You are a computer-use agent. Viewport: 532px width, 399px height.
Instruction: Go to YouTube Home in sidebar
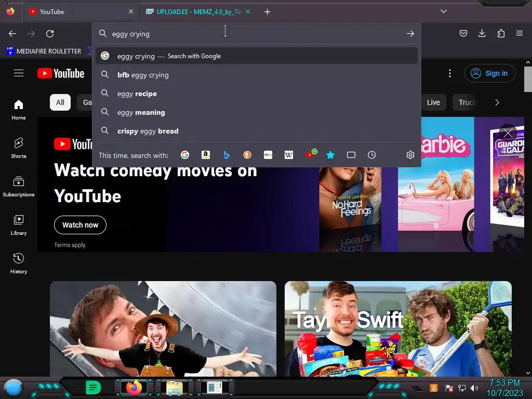pos(19,110)
